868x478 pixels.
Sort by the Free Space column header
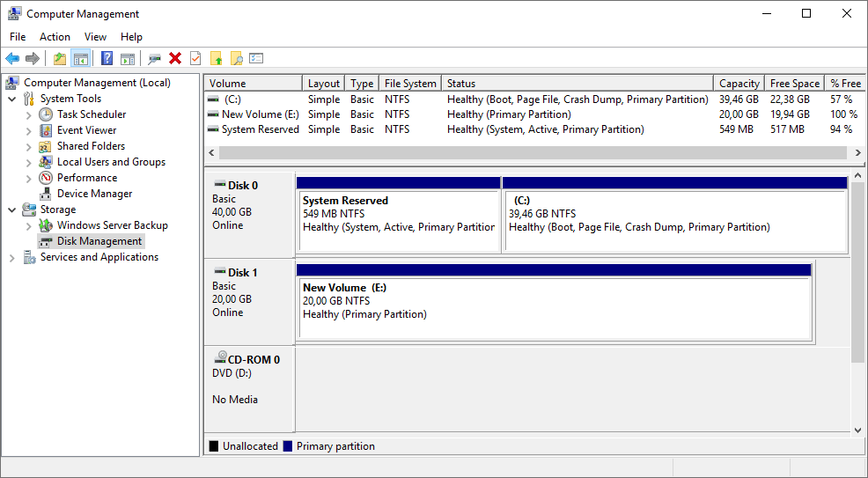tap(794, 84)
